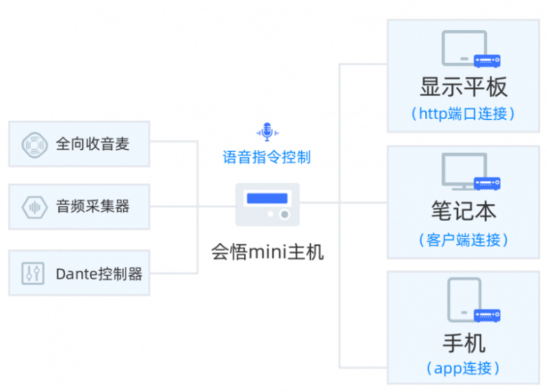Click the mobile phone device icon
547x392 pixels.
point(474,300)
